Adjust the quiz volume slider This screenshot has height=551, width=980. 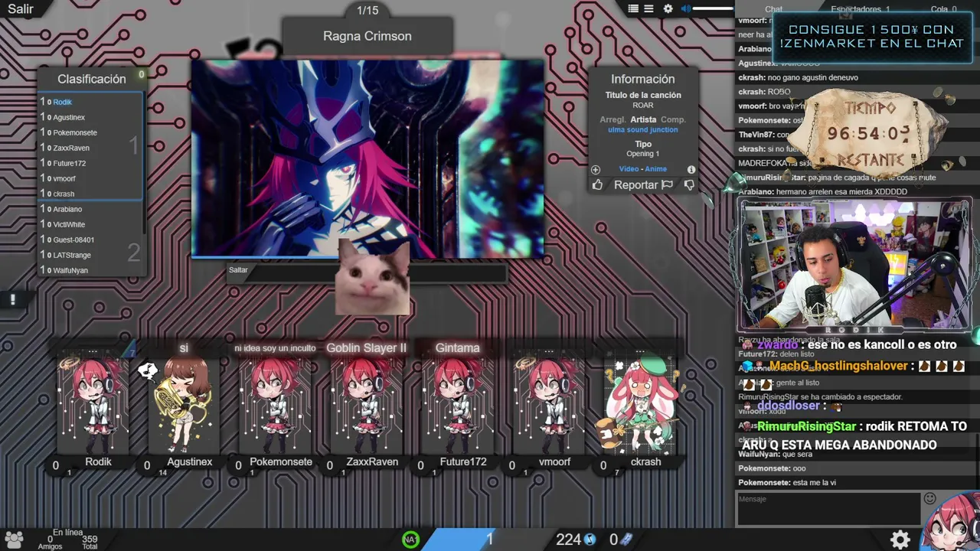[x=713, y=8]
